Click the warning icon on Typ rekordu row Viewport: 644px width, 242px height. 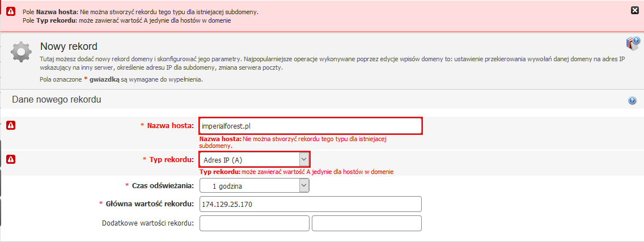[11, 159]
